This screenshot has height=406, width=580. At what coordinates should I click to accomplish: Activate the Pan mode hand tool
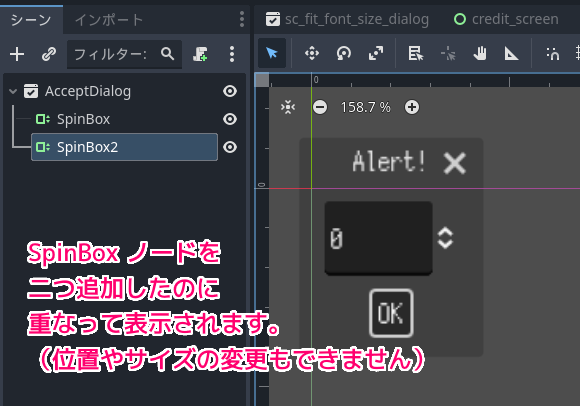click(x=480, y=54)
